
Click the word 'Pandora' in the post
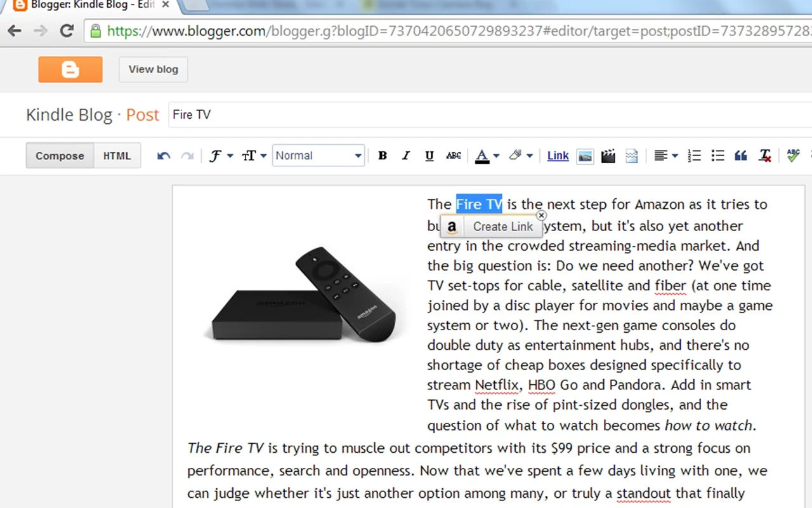636,385
